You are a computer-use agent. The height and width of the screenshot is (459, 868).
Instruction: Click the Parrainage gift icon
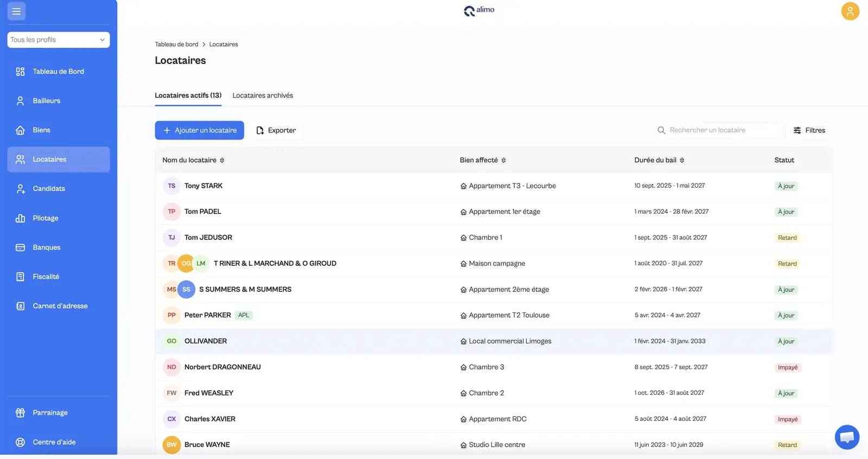pyautogui.click(x=20, y=413)
